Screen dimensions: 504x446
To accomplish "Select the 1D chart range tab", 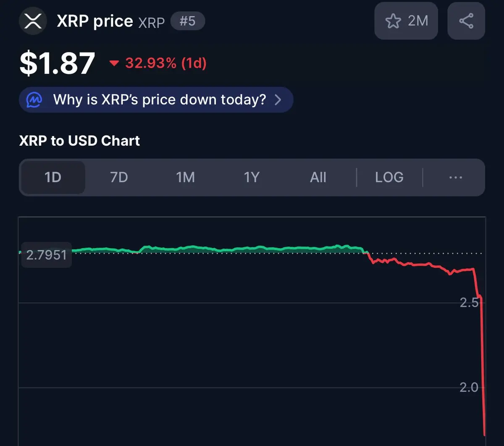I will coord(53,177).
